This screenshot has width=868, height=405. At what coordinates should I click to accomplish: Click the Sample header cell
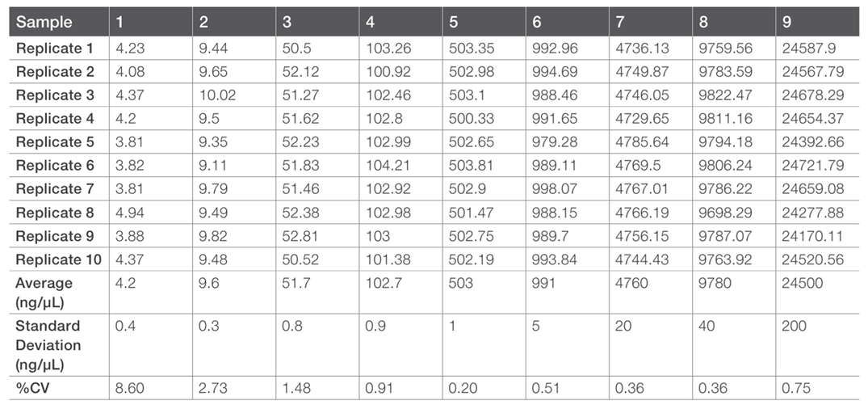tap(44, 22)
